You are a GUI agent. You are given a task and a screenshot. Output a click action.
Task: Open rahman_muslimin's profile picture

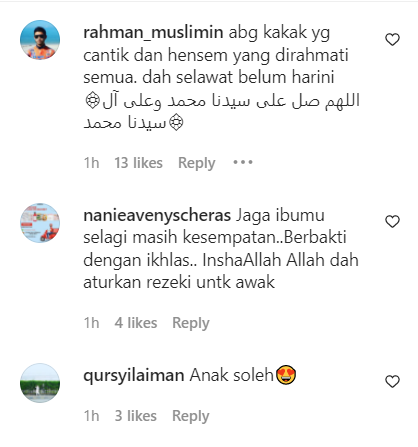pyautogui.click(x=40, y=40)
